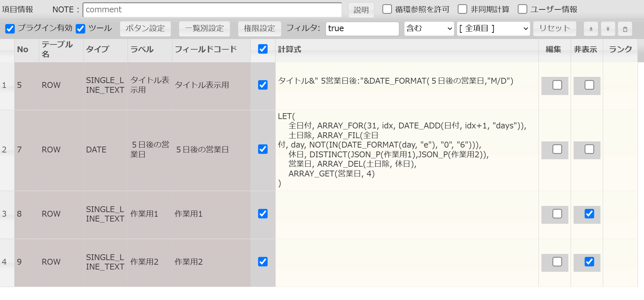Uncheck row checkbox for 作業用1 field
Screen dimensions: 644x300
263,214
